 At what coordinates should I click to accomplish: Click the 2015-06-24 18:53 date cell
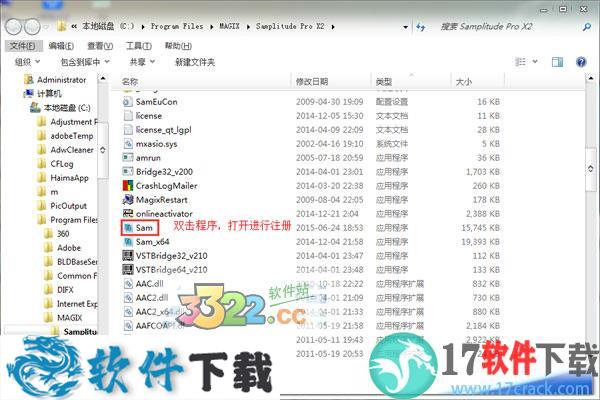coord(329,228)
